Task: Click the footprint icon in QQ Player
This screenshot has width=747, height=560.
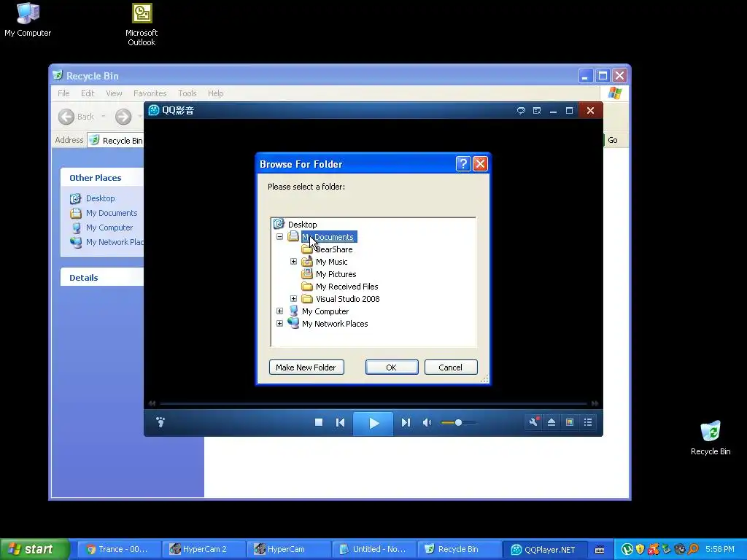Action: tap(160, 422)
